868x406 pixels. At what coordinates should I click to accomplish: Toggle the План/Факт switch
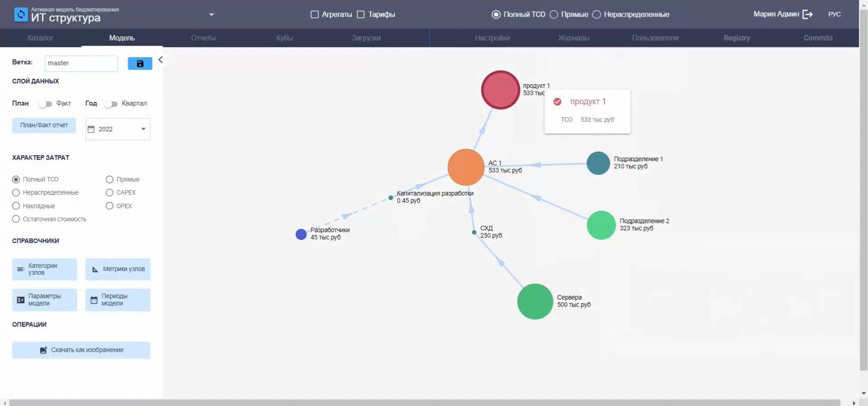45,104
